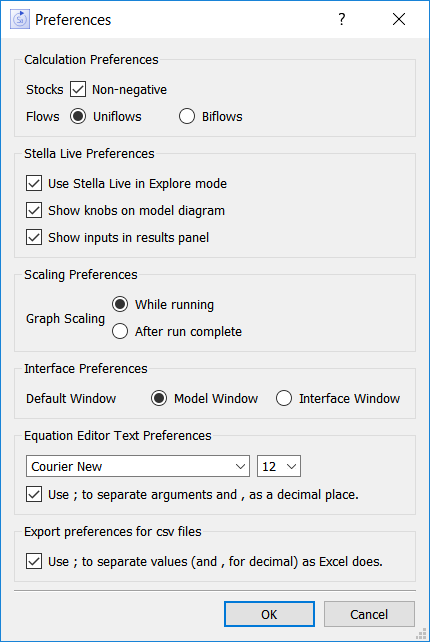430x642 pixels.
Task: Close the Preferences dialog with X
Action: [x=399, y=19]
